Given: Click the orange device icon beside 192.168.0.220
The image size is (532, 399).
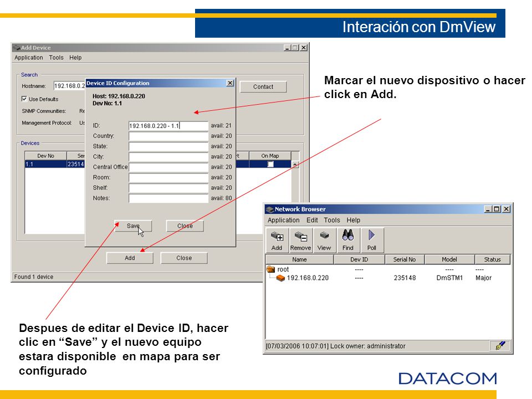Looking at the screenshot, I should pos(280,278).
